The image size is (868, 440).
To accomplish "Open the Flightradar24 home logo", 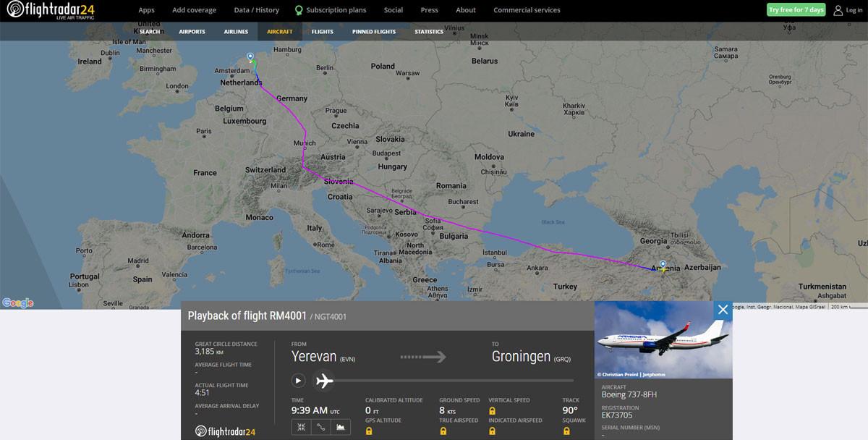I will pyautogui.click(x=50, y=10).
